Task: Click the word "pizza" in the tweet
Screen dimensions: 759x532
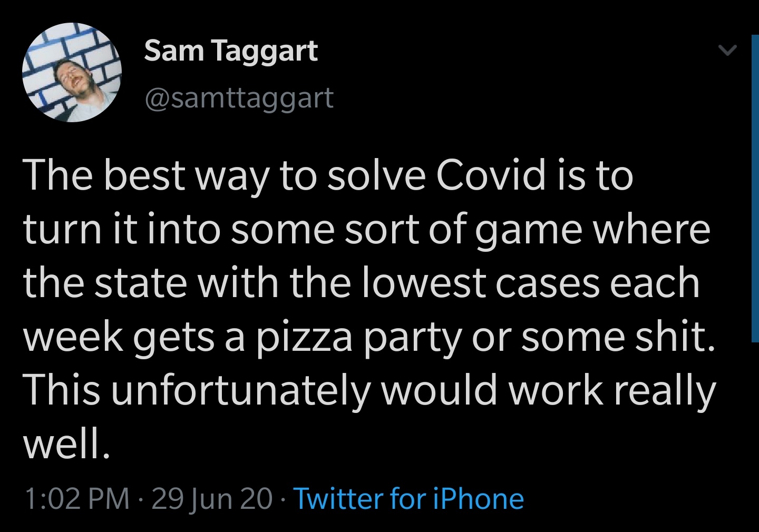Action: coord(305,338)
